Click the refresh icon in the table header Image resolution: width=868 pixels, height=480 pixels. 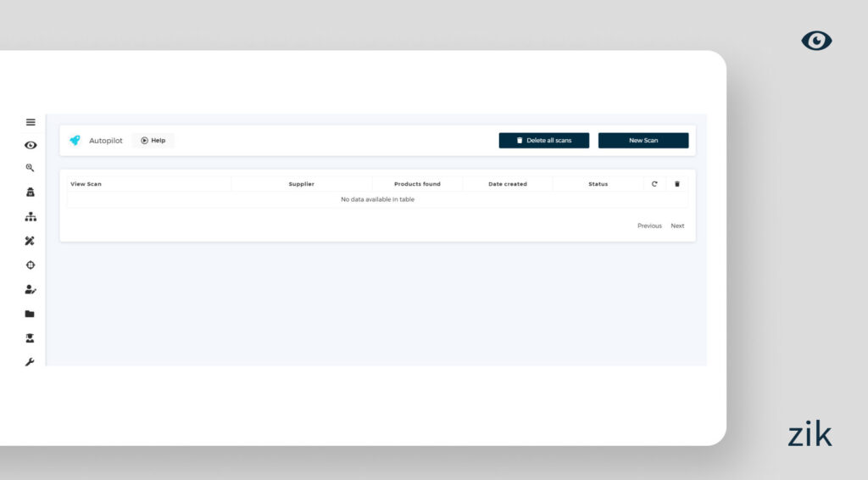(x=654, y=184)
